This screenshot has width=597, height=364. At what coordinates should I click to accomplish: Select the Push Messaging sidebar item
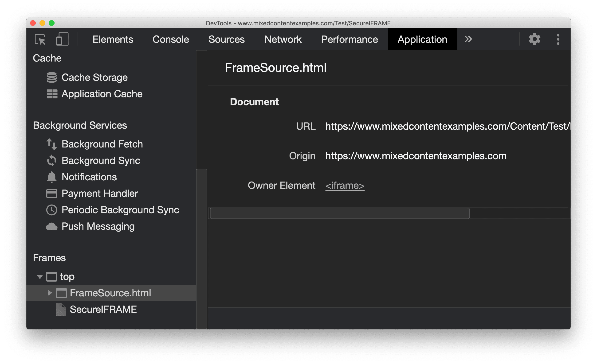pyautogui.click(x=92, y=226)
